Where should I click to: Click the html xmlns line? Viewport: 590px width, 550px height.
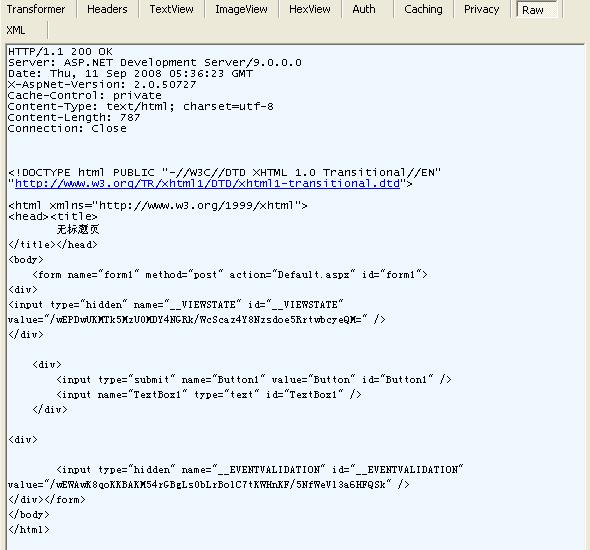point(158,205)
